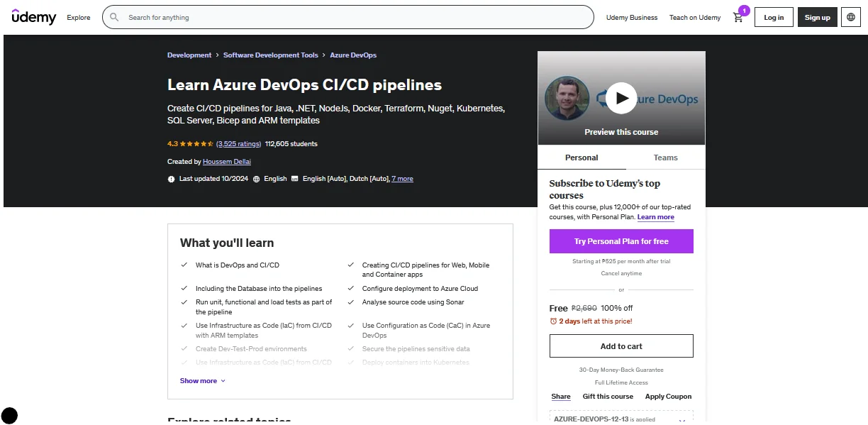This screenshot has height=425, width=868.
Task: Open the Explore menu
Action: [x=79, y=18]
